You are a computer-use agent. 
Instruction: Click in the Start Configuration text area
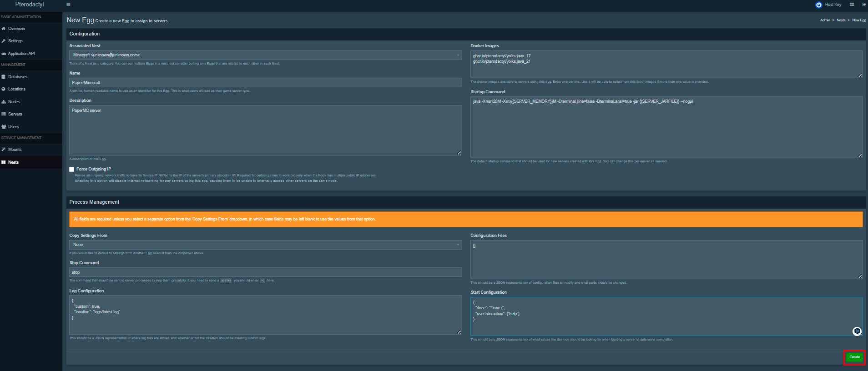click(x=666, y=316)
